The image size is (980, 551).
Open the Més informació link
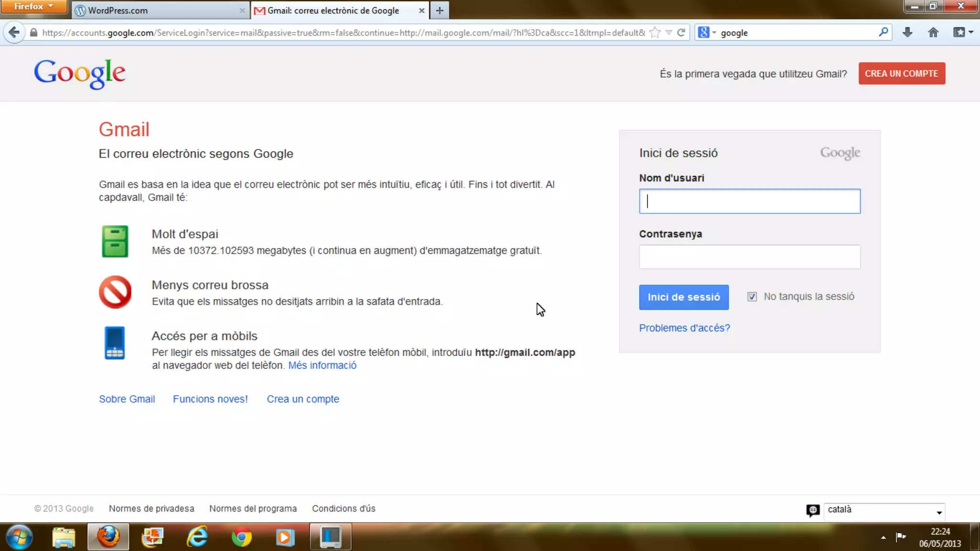tap(322, 365)
